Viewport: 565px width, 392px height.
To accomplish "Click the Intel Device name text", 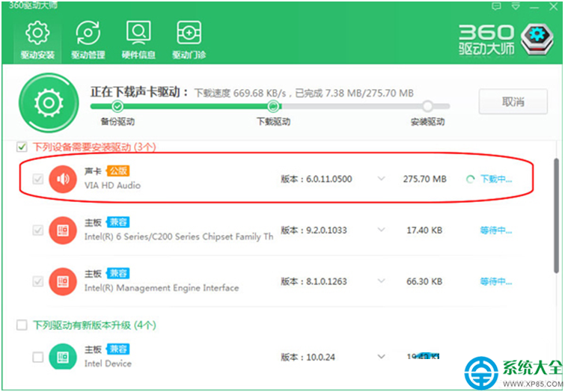I will [108, 363].
